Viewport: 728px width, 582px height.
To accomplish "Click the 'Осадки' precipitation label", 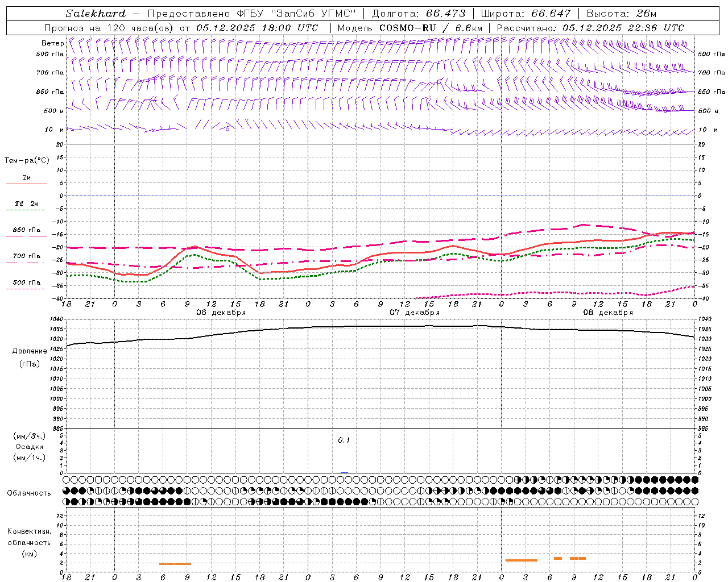I will (29, 447).
